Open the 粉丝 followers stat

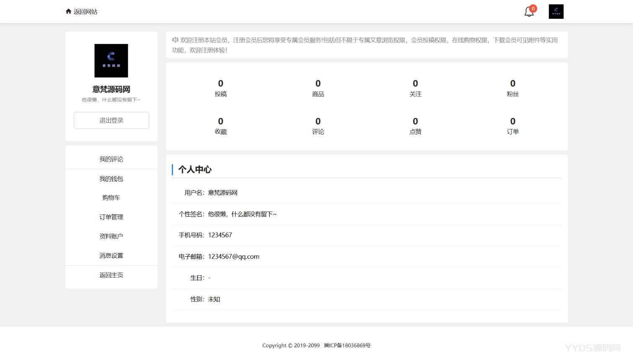(x=512, y=88)
